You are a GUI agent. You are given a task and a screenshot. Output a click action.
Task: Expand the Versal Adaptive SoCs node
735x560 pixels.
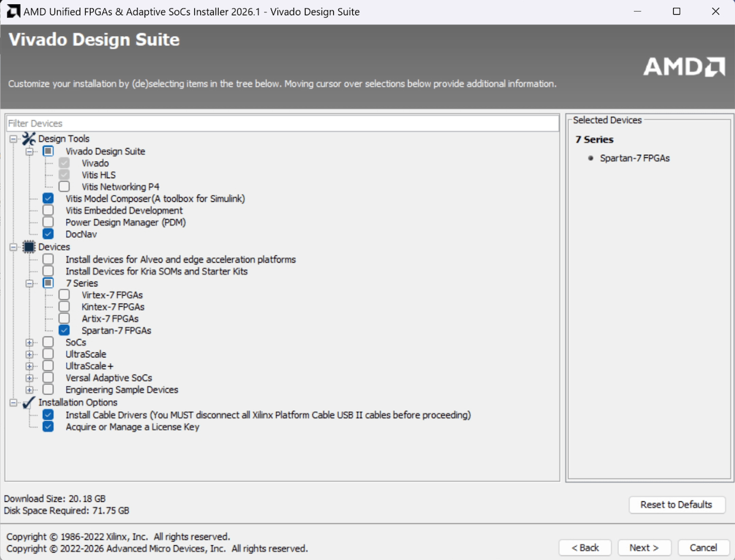pos(29,378)
